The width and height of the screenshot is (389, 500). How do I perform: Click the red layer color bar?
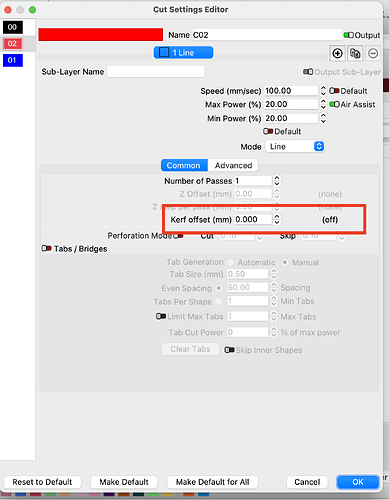tap(101, 35)
